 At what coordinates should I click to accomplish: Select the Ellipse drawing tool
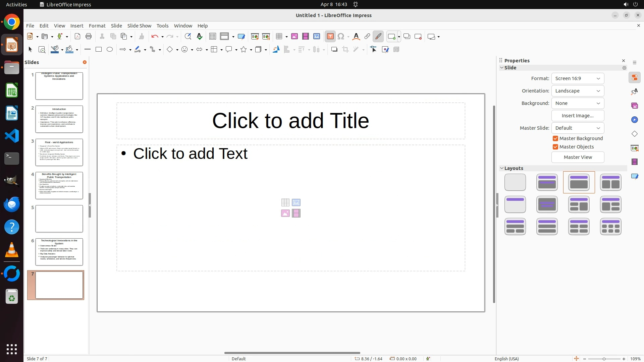pos(110,50)
